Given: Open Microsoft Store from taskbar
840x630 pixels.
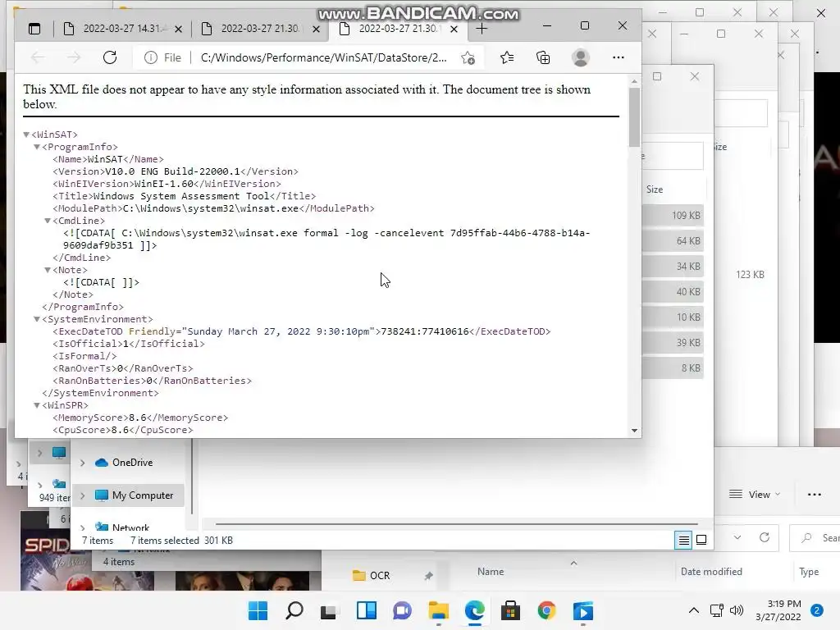Looking at the screenshot, I should pos(510,610).
